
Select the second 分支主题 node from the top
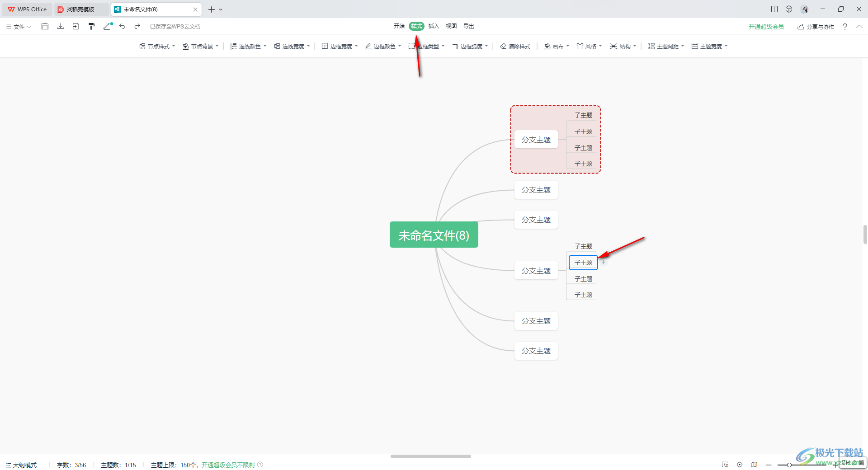coord(536,190)
